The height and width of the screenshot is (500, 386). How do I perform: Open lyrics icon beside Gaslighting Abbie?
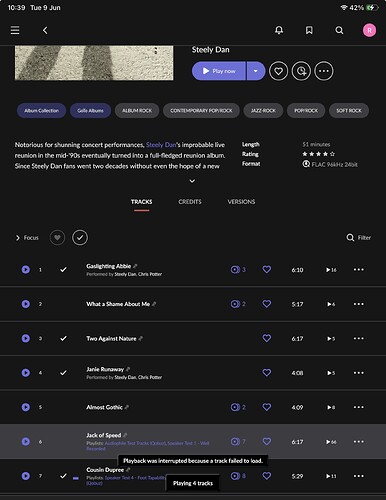click(x=135, y=266)
